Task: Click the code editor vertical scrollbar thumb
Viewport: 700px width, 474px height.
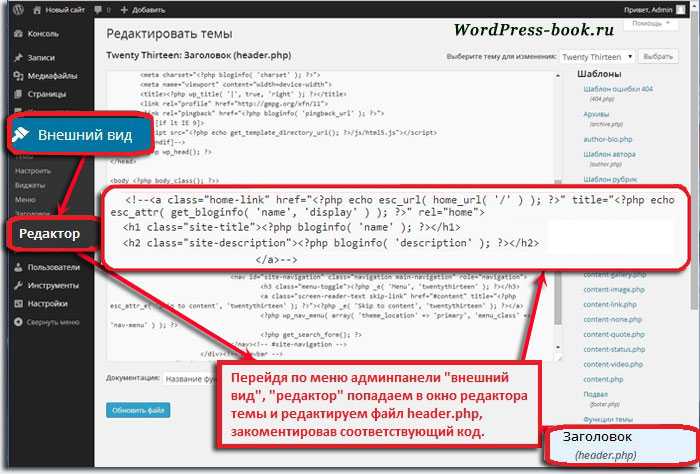Action: pyautogui.click(x=558, y=297)
